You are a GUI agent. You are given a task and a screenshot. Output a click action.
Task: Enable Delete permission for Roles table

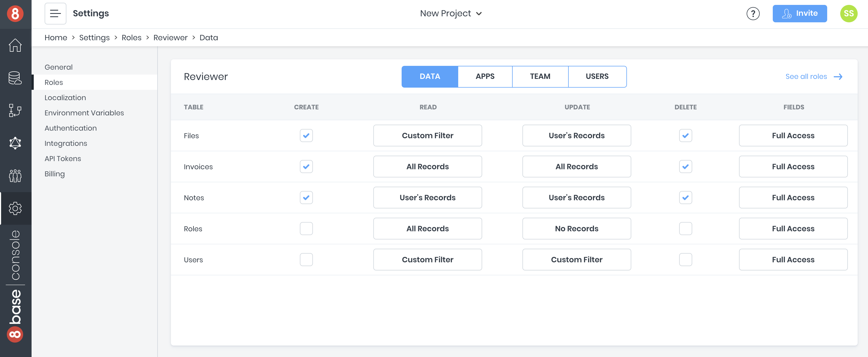pos(685,229)
